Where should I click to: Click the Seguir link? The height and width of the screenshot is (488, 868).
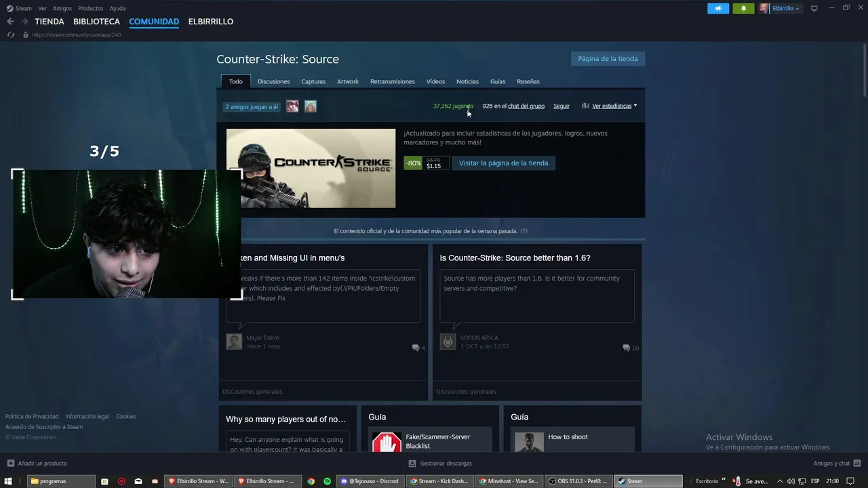pyautogui.click(x=561, y=106)
